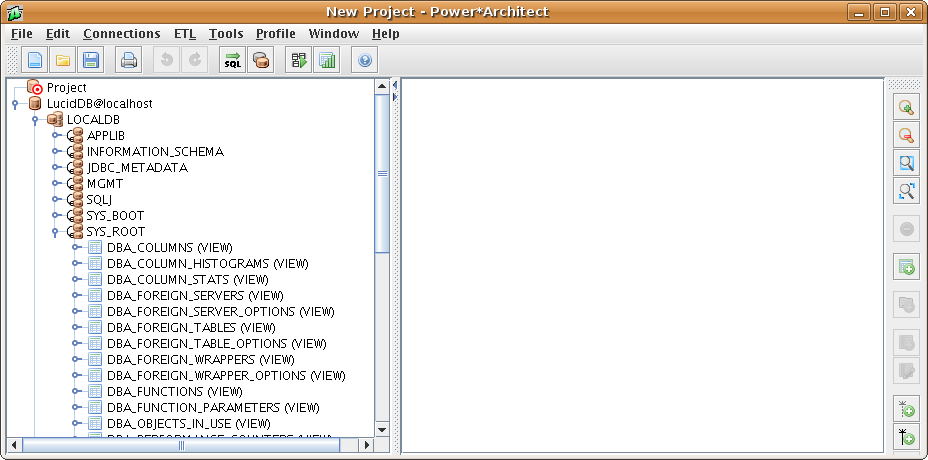Open the ETL menu
This screenshot has height=460, width=928.
185,34
